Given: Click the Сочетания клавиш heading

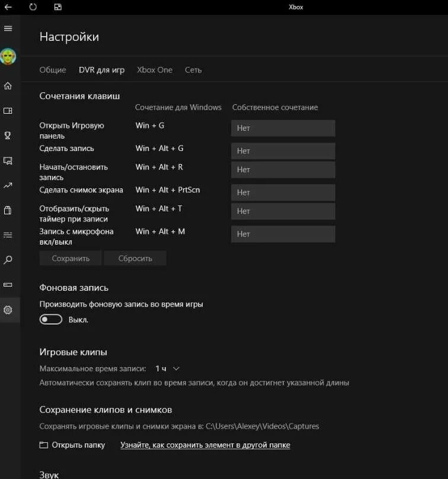Looking at the screenshot, I should pos(79,97).
